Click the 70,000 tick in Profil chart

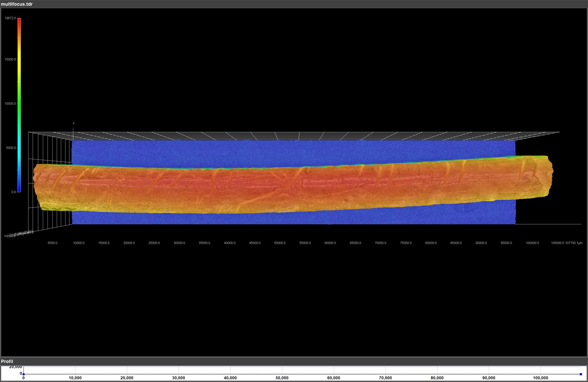(x=385, y=378)
